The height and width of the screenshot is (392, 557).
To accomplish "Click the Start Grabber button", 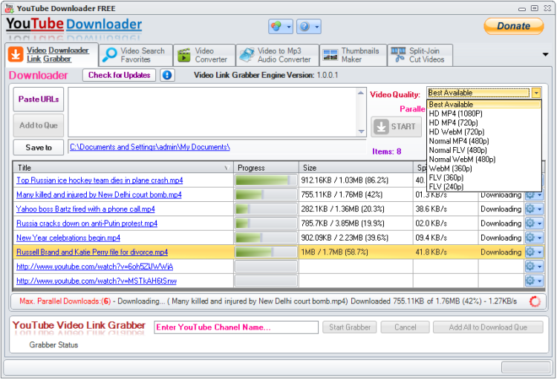I will point(350,327).
